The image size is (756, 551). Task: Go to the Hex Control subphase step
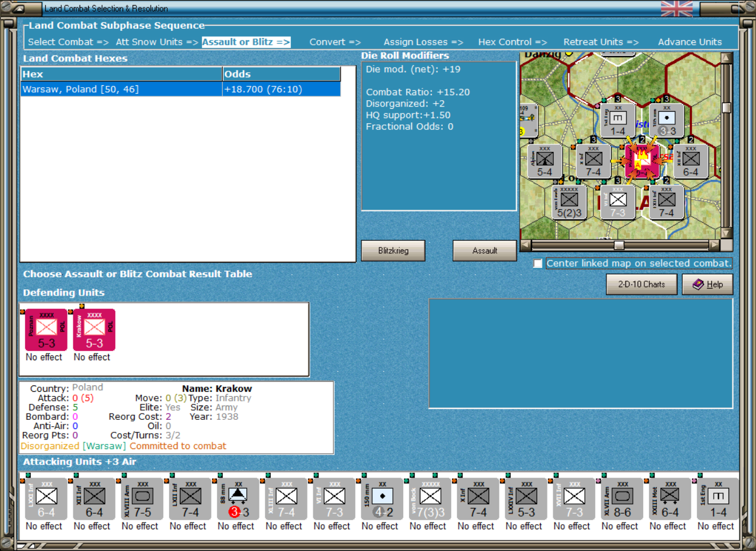(513, 42)
